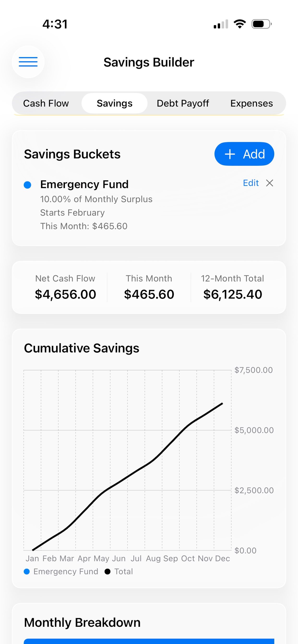The width and height of the screenshot is (298, 644).
Task: Remove Emergency Fund with X icon
Action: pos(269,183)
